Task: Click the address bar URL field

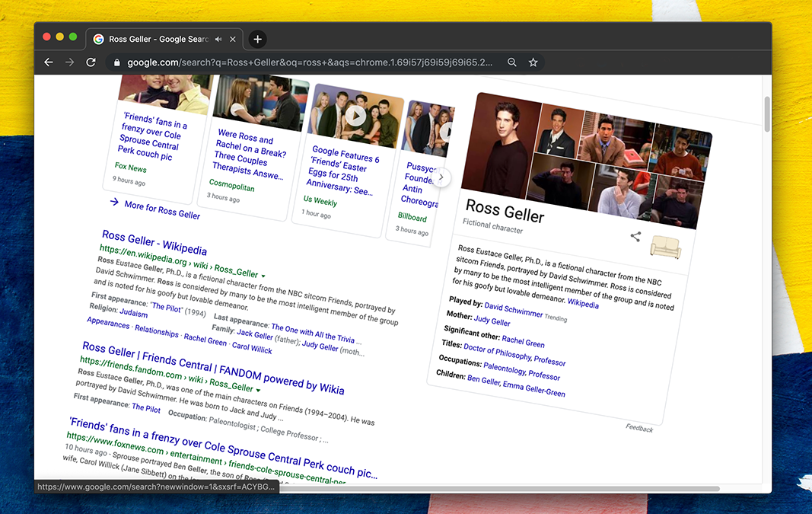Action: tap(304, 62)
